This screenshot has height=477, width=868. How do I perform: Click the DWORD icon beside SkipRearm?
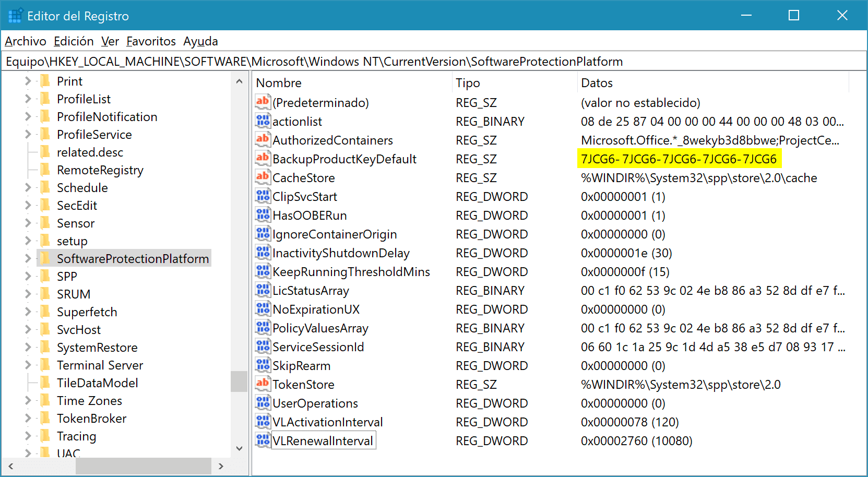click(x=263, y=365)
